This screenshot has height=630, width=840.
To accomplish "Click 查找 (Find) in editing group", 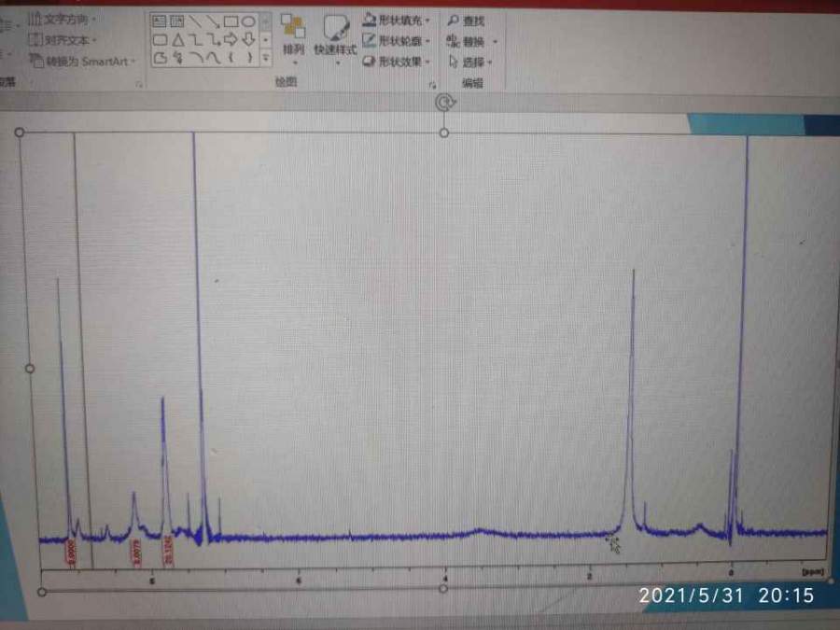I will point(466,21).
